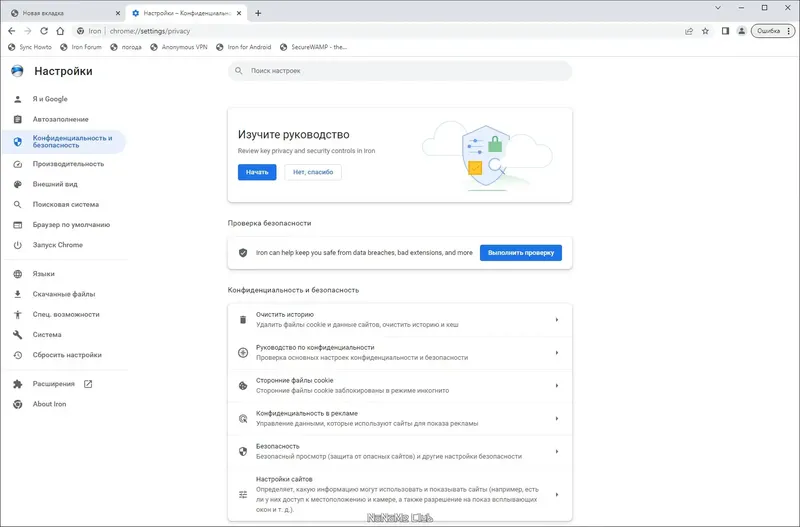800x527 pixels.
Task: Open Поисковая система settings section
Action: click(x=64, y=205)
